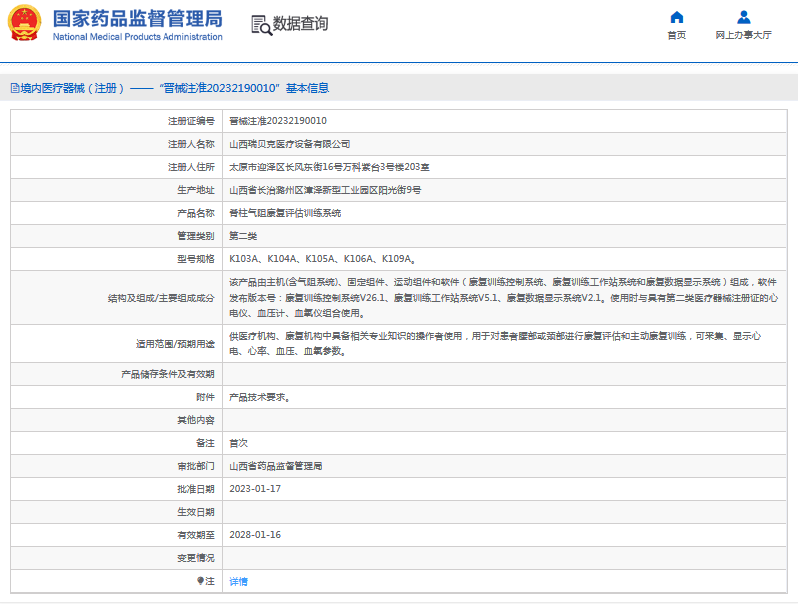Click the document icon before 境内医疗器械
This screenshot has height=604, width=798.
coord(15,89)
